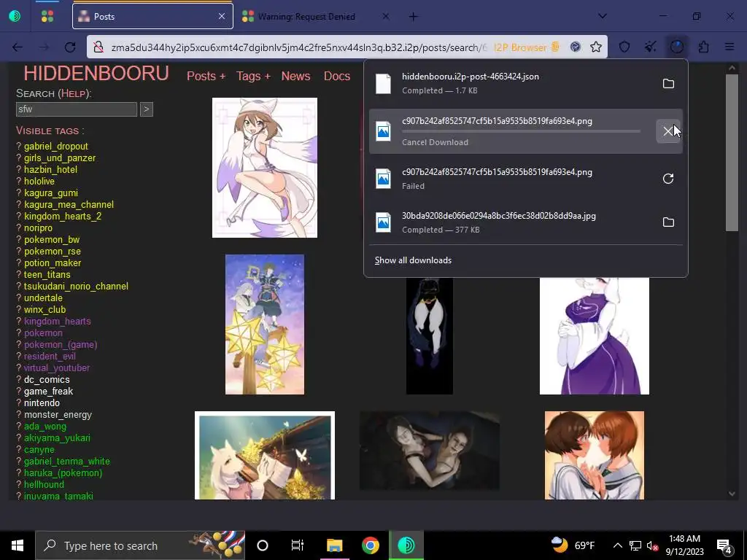Viewport: 747px width, 560px height.
Task: Open the two girls kissing thumbnail
Action: pyautogui.click(x=594, y=455)
